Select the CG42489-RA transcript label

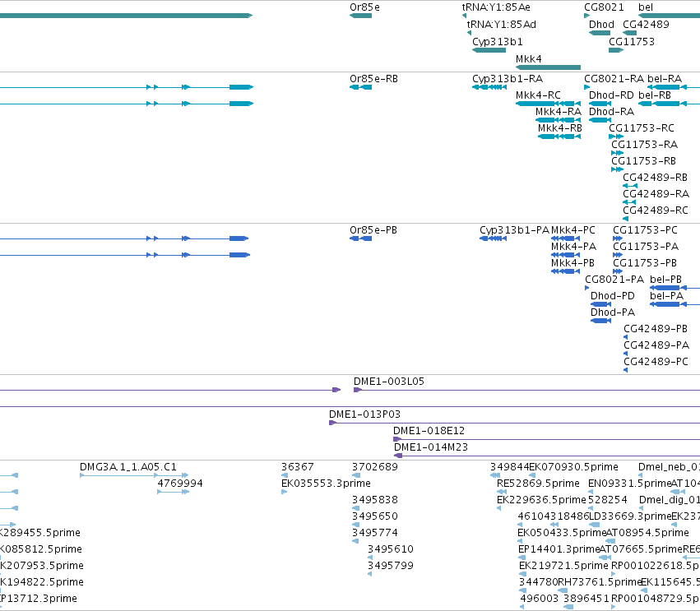coord(656,194)
